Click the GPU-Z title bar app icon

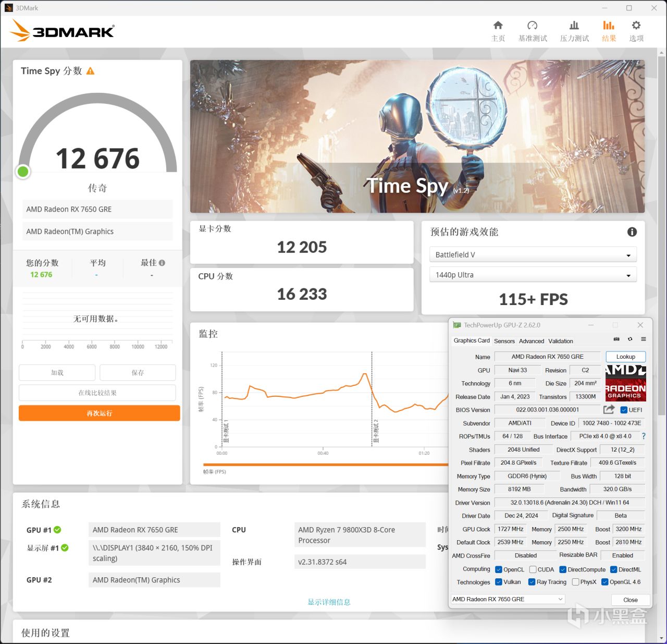tap(457, 325)
